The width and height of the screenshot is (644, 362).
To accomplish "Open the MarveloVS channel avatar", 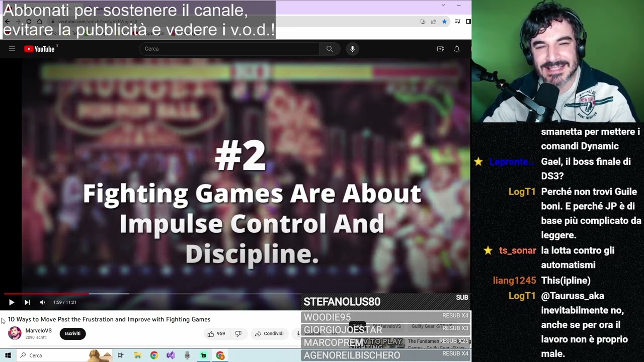I will (x=15, y=333).
